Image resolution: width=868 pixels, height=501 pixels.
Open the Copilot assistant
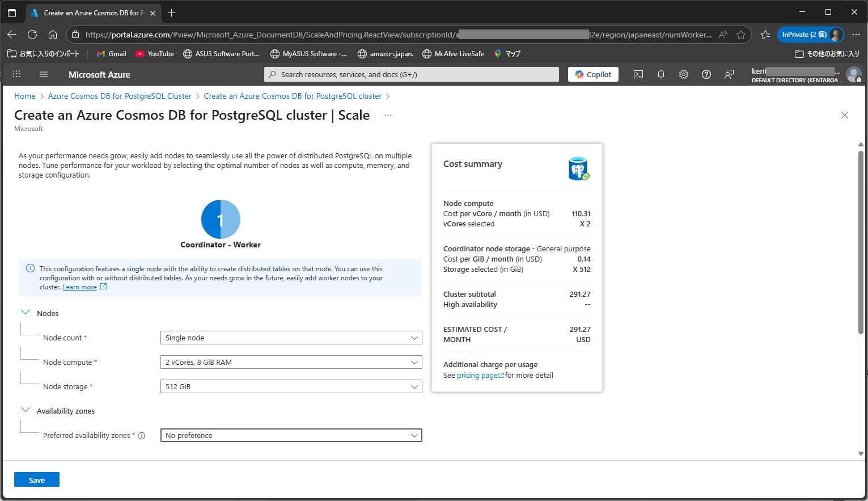point(593,74)
